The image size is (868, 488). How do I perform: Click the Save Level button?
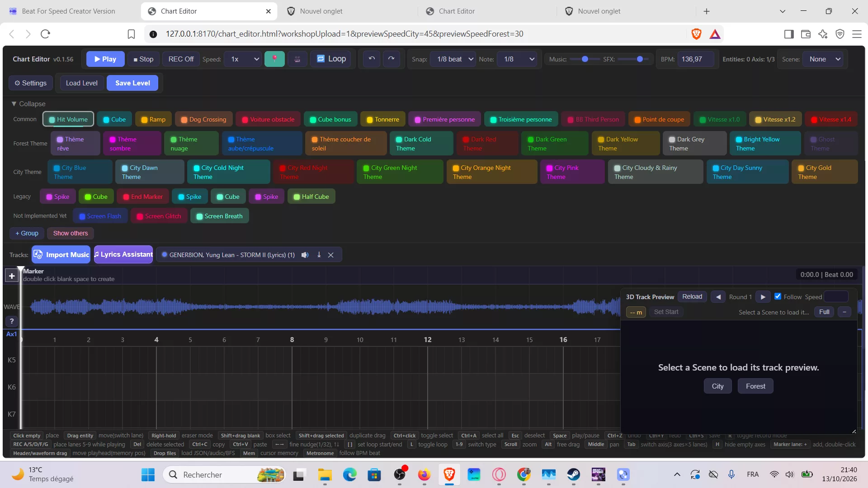[x=132, y=83]
